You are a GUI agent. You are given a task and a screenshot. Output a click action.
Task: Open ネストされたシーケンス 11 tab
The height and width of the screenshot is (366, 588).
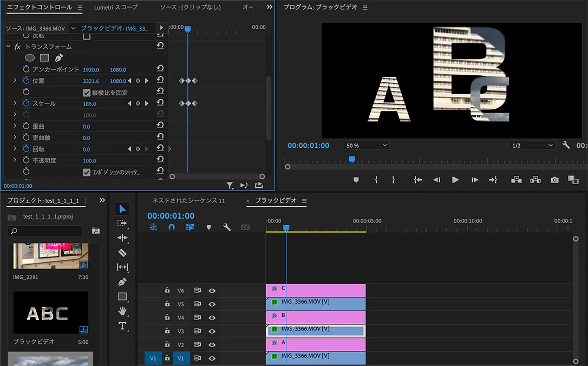coord(188,201)
